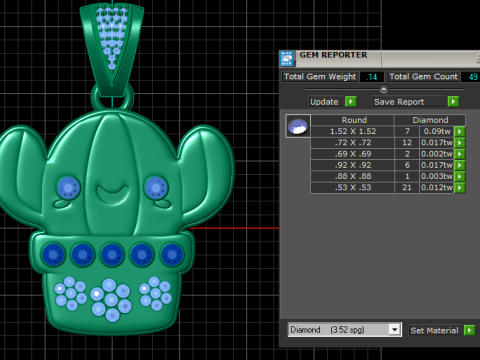This screenshot has height=360, width=480.
Task: Select the round gem thumbnail icon
Action: click(x=298, y=126)
